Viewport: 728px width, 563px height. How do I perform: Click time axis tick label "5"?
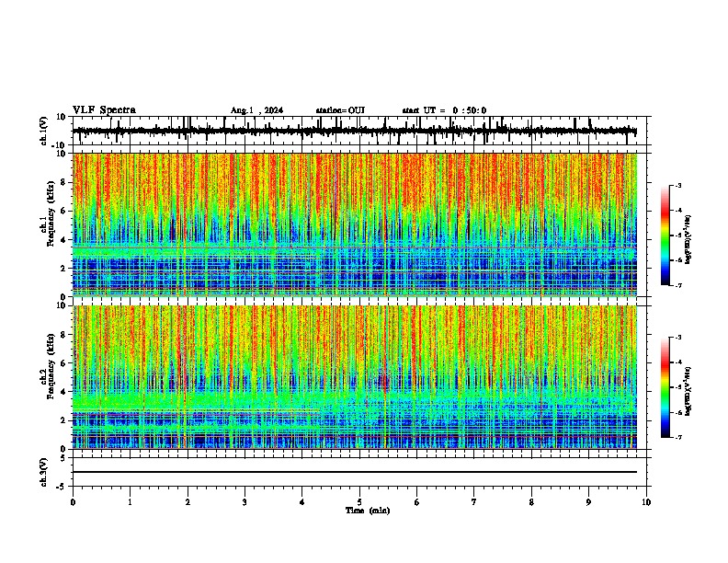tap(359, 502)
